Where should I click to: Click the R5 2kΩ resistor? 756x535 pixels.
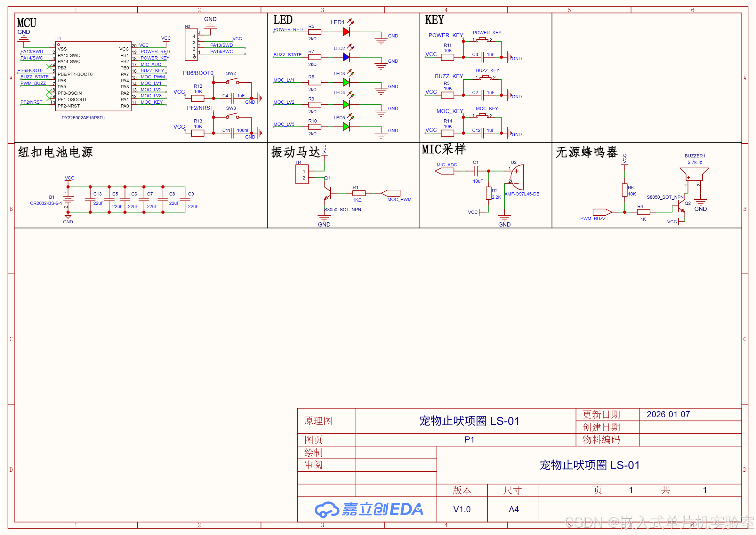[314, 32]
